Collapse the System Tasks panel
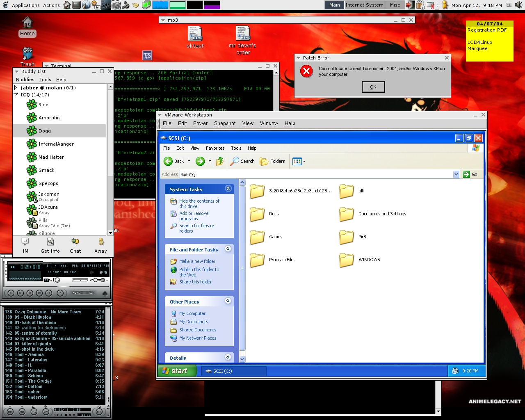 [x=228, y=189]
